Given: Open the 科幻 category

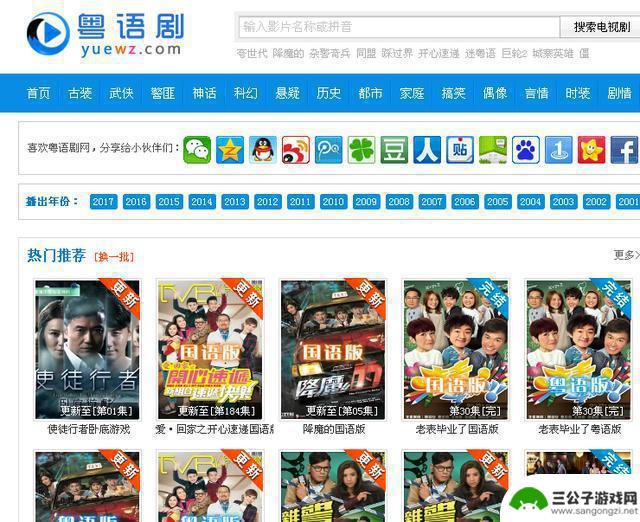Looking at the screenshot, I should tap(246, 93).
